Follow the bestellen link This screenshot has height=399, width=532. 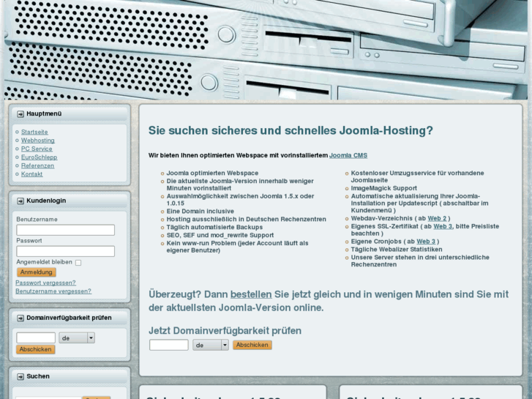(251, 294)
